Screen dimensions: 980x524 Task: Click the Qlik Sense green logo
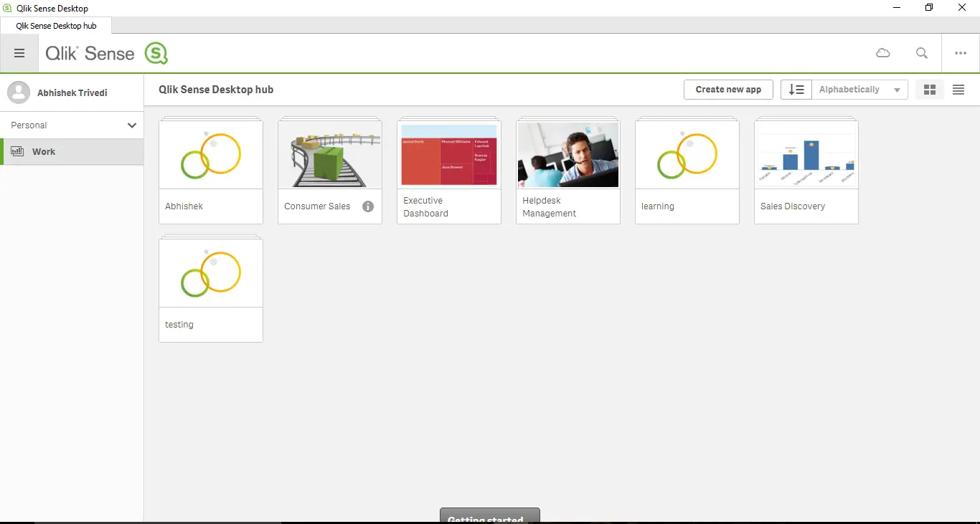tap(156, 53)
